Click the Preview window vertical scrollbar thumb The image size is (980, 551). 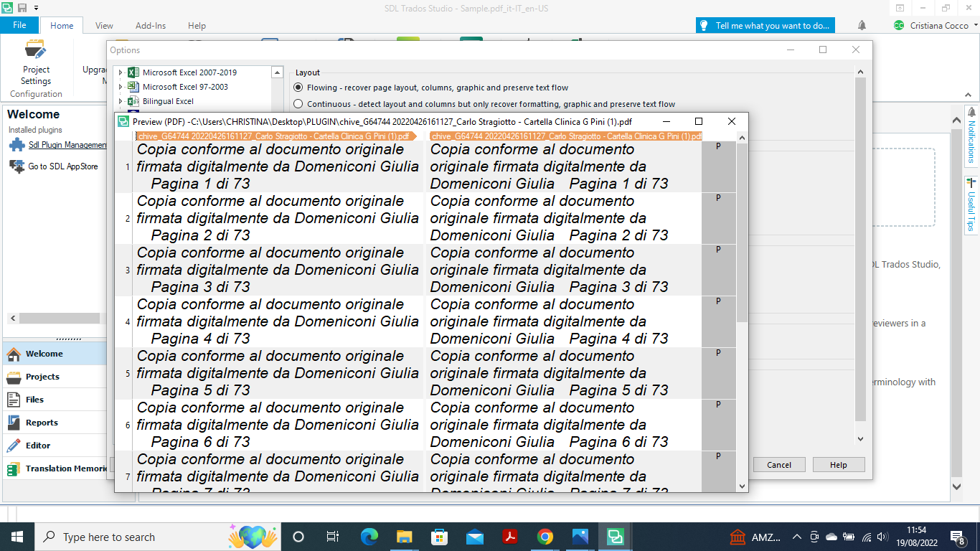coord(743,232)
